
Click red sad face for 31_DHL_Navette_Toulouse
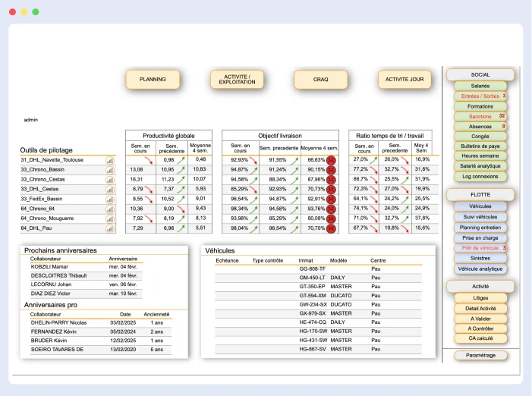(331, 160)
